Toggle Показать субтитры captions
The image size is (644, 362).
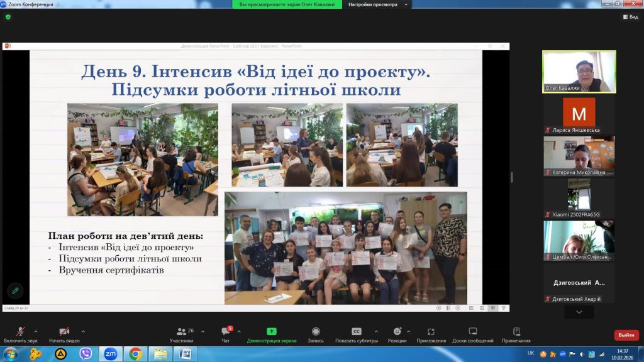pyautogui.click(x=356, y=331)
